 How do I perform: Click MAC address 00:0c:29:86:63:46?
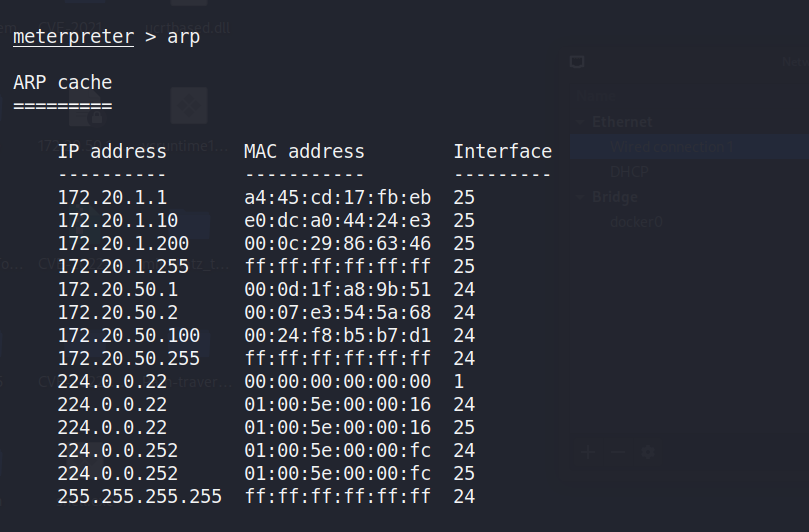click(337, 244)
